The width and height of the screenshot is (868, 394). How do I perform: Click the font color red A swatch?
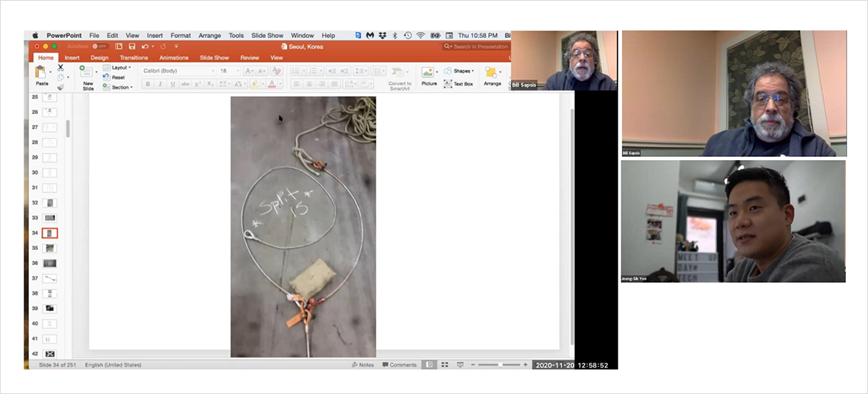pyautogui.click(x=272, y=84)
